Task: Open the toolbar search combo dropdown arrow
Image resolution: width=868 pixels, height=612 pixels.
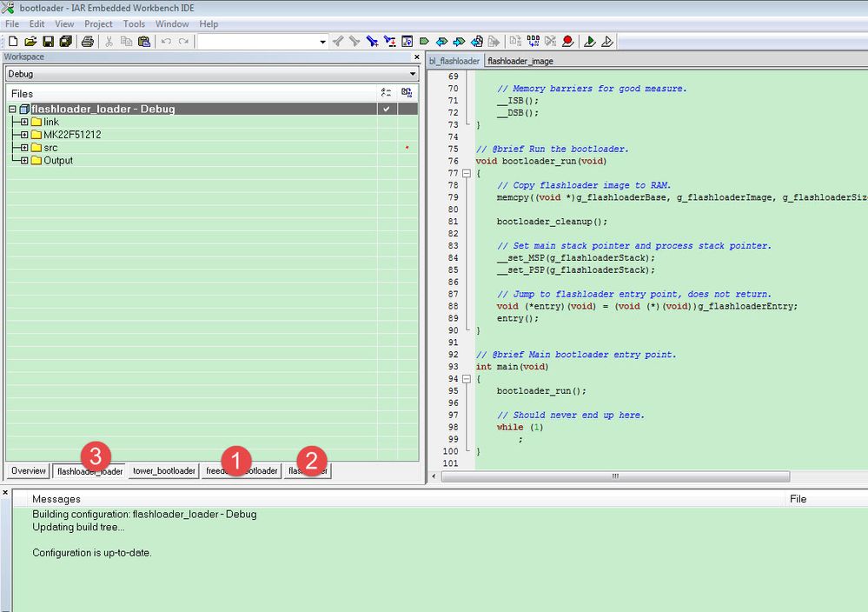Action: [x=322, y=42]
